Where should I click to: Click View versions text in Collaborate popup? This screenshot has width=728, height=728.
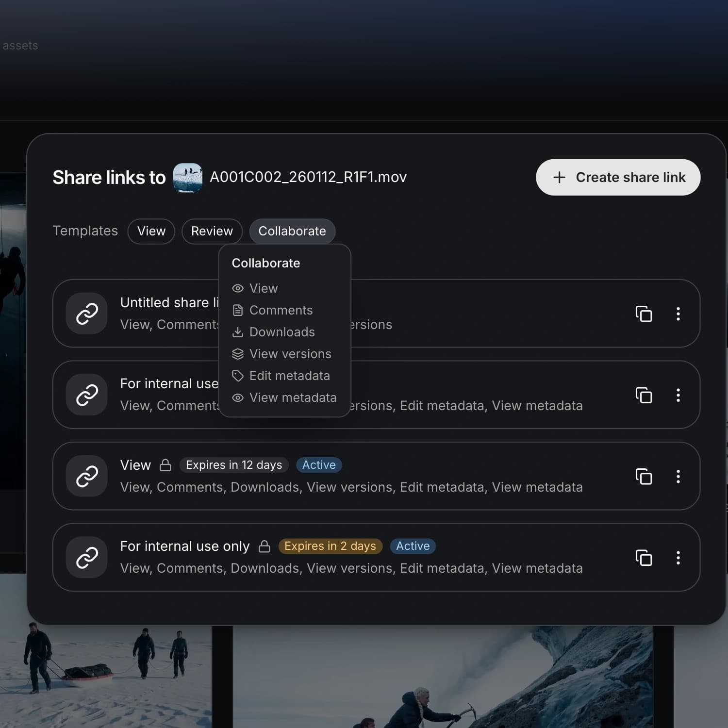[x=290, y=354]
